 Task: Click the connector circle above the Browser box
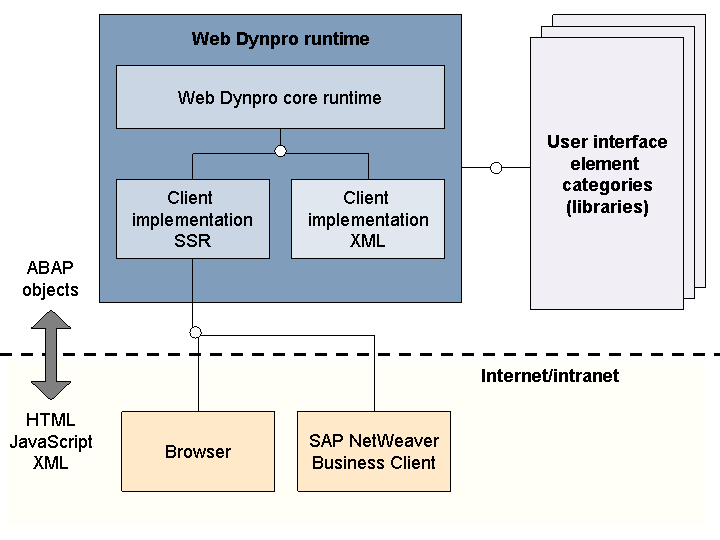(196, 332)
